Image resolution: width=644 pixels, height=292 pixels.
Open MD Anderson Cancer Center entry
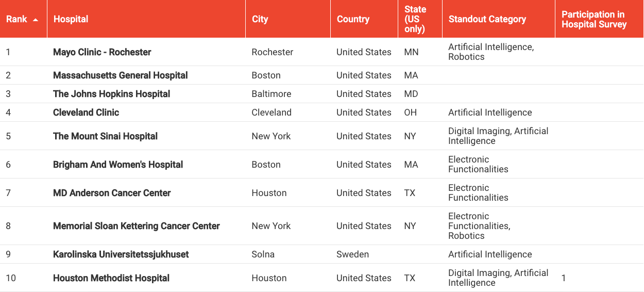pyautogui.click(x=112, y=193)
